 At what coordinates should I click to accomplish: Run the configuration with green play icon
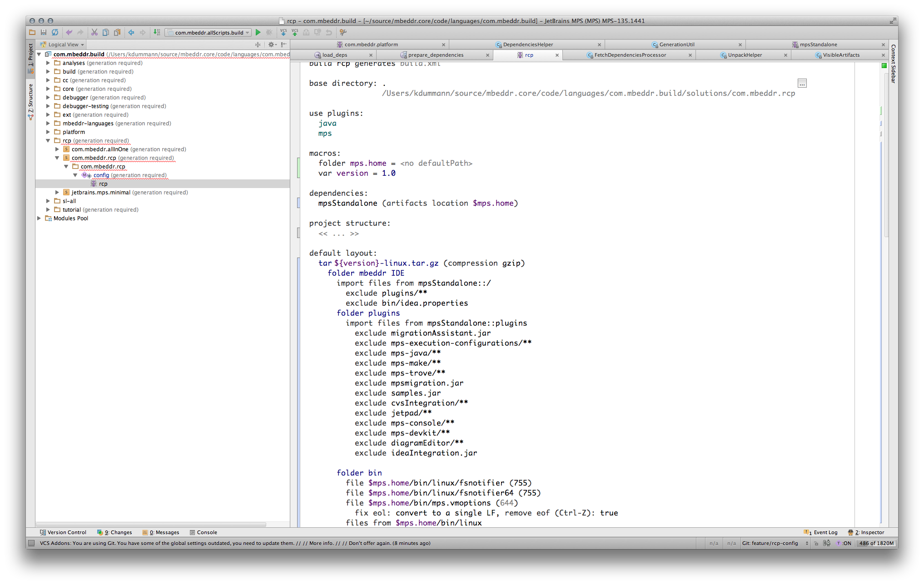point(258,32)
